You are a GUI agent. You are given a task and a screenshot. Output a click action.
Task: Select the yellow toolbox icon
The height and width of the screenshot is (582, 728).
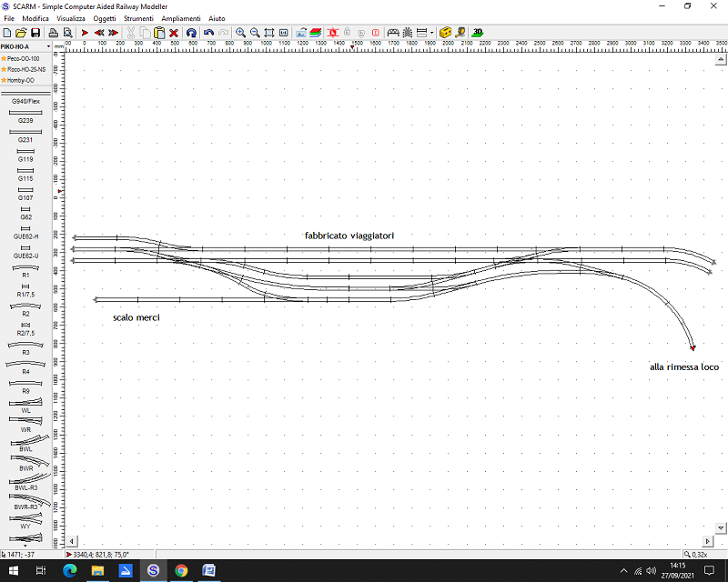(x=445, y=33)
